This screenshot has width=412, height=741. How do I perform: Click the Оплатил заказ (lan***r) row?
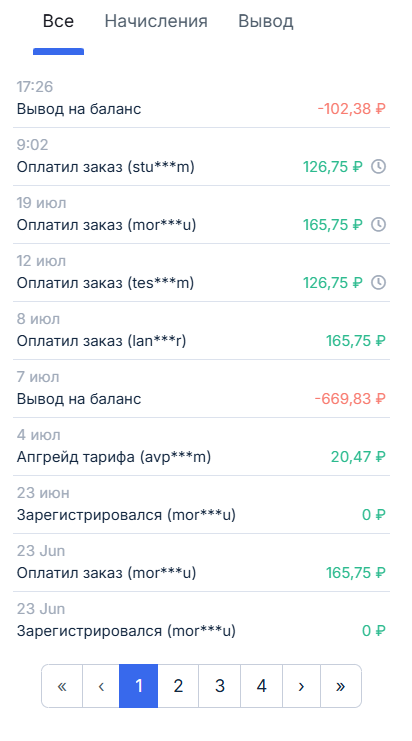click(201, 330)
